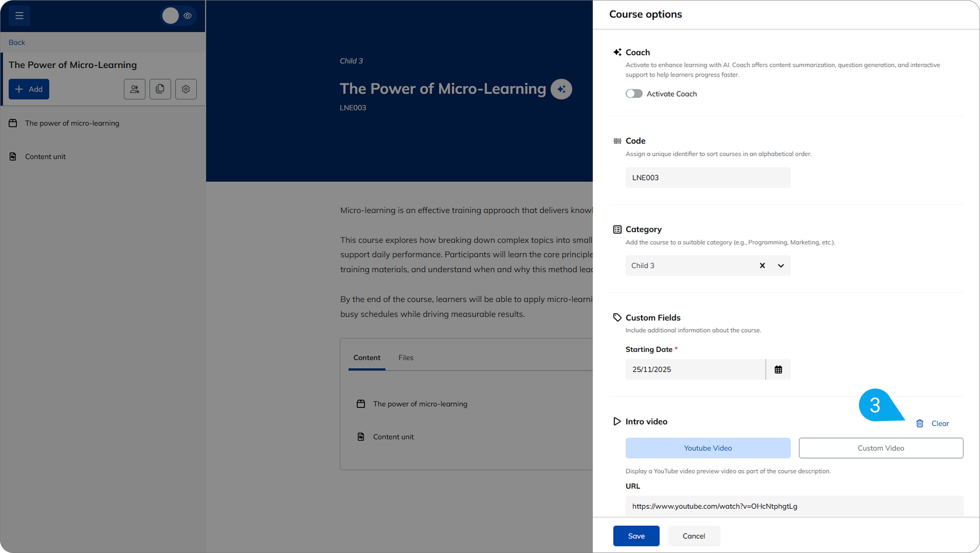Click the Save button

point(636,536)
